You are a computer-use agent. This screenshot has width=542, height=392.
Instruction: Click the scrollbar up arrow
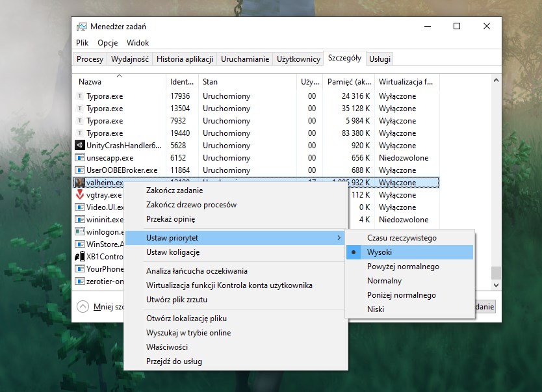(x=496, y=80)
